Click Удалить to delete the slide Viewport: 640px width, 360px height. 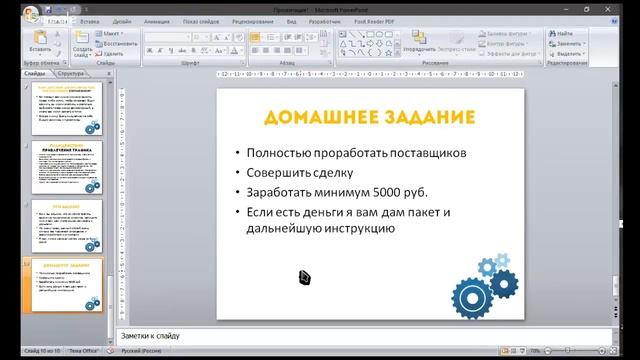point(109,53)
